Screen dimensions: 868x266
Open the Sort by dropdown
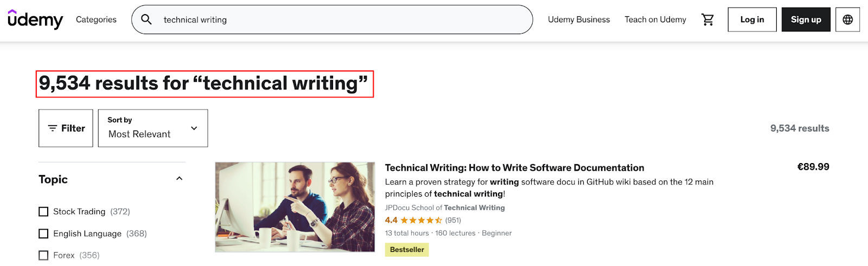(x=153, y=128)
